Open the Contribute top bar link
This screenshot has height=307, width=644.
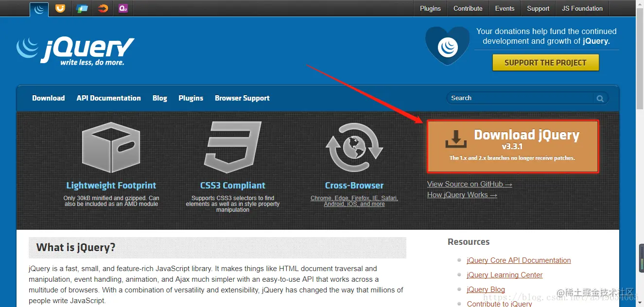tap(468, 9)
